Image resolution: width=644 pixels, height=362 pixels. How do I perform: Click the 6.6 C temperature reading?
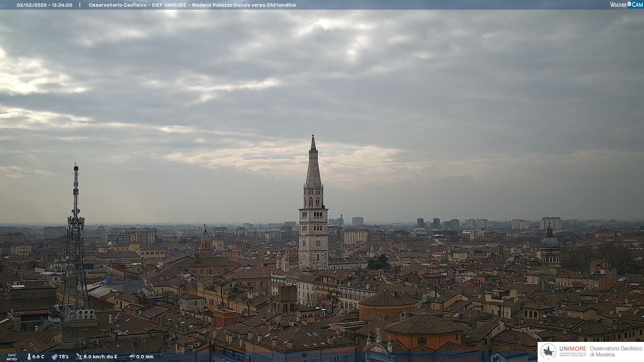[x=38, y=357]
